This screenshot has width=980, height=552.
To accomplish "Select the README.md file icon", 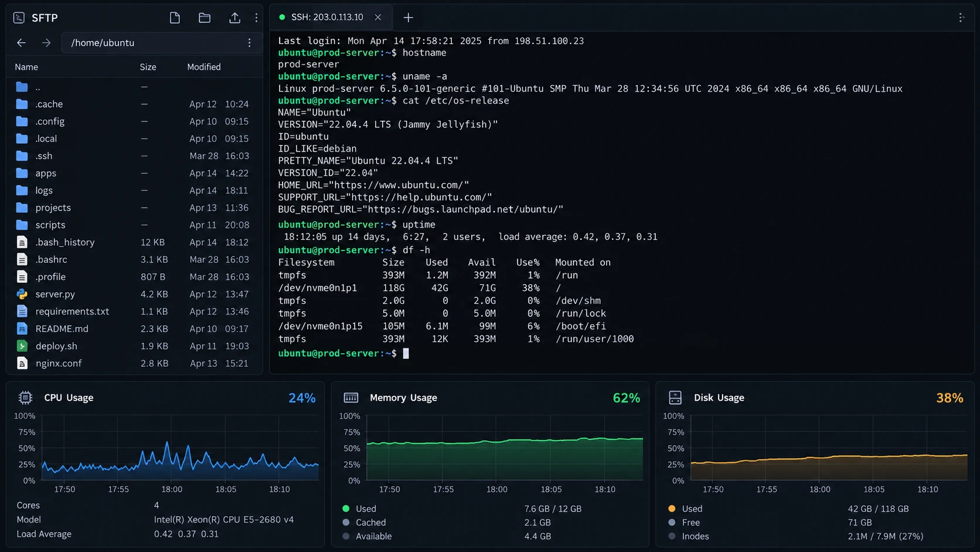I will tap(22, 329).
